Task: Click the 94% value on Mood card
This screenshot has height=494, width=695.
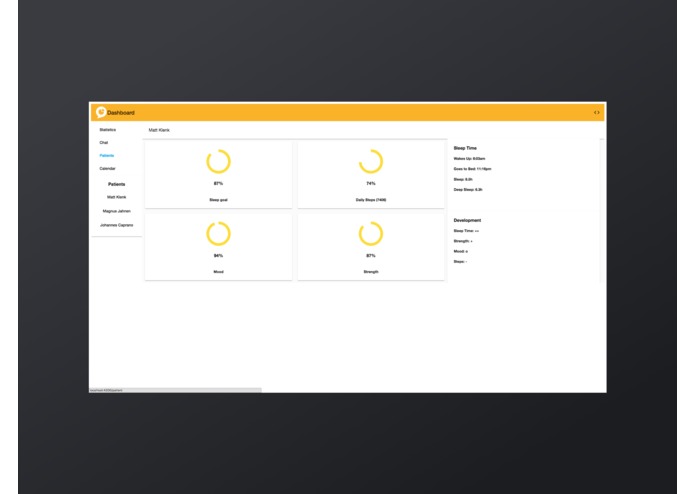Action: click(x=219, y=256)
